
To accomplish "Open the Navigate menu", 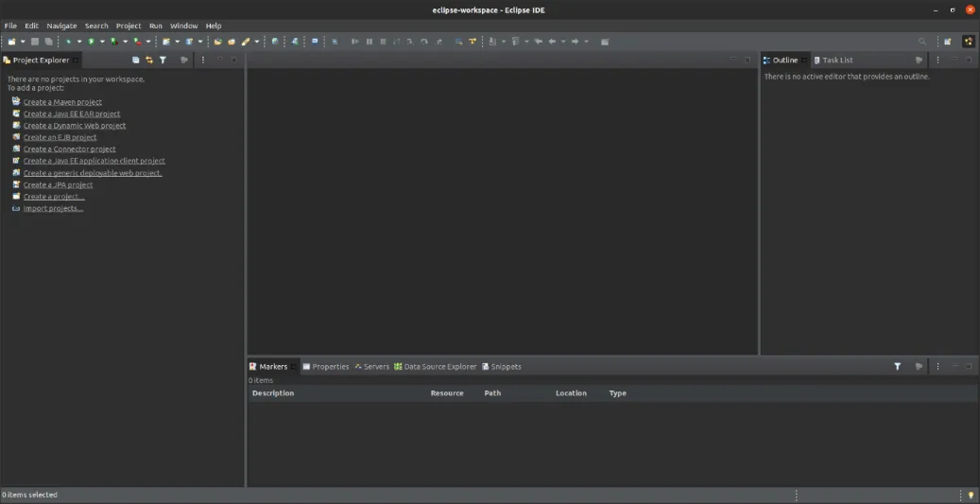I will click(x=61, y=26).
